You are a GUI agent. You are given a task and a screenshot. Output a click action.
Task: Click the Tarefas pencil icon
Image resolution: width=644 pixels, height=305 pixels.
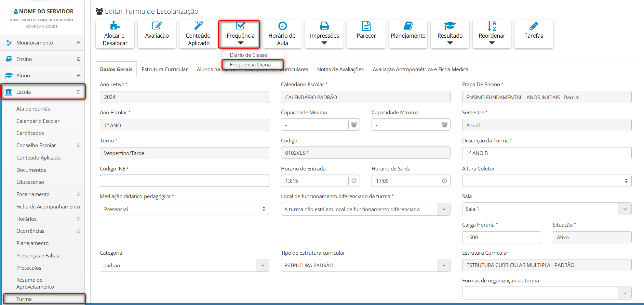534,26
